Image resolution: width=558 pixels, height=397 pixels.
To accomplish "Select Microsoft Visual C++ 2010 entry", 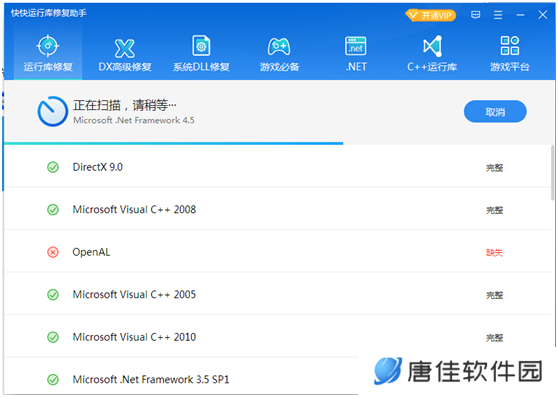I will (134, 337).
